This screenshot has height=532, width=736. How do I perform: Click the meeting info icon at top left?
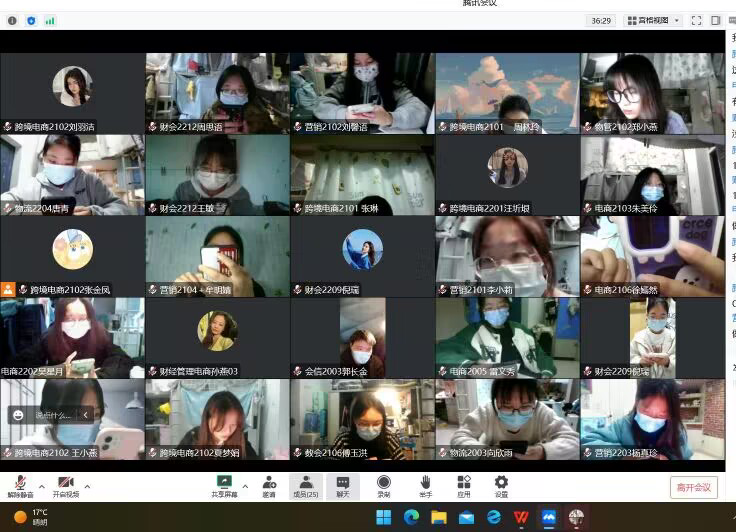pos(10,20)
